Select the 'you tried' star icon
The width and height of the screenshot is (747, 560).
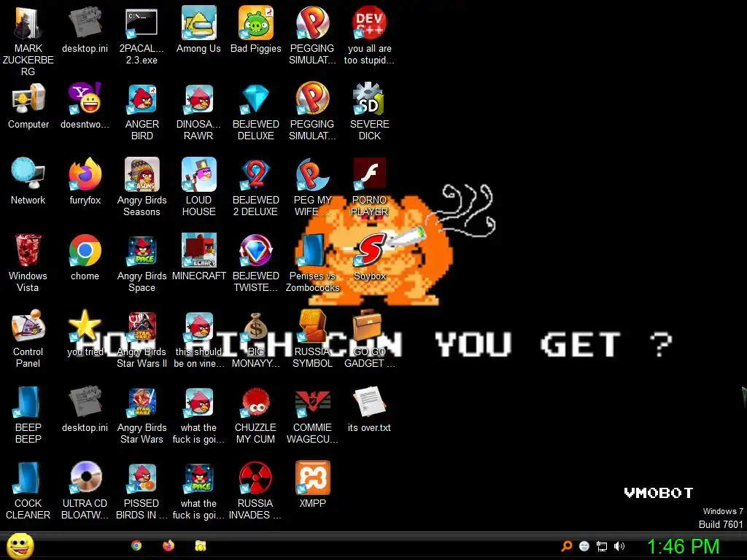[x=85, y=326]
